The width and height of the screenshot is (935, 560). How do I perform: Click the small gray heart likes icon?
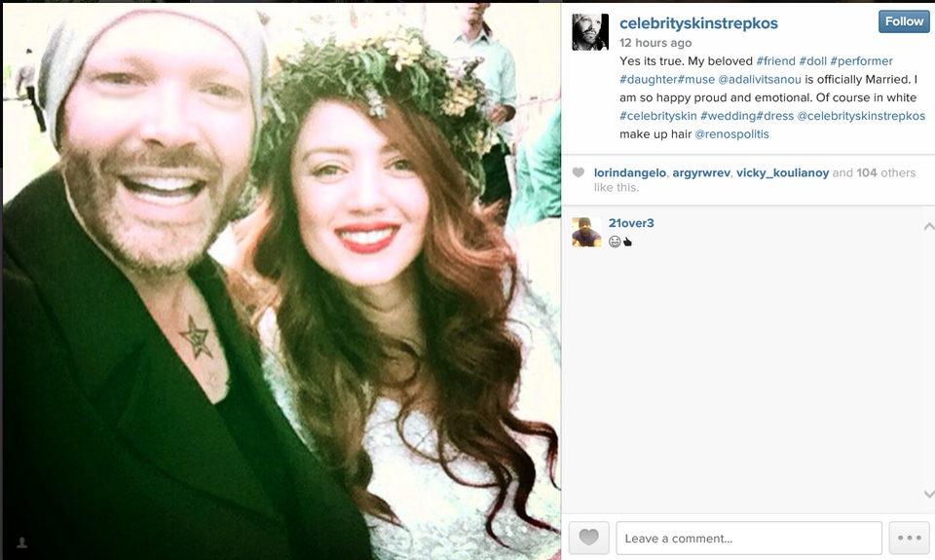click(579, 172)
